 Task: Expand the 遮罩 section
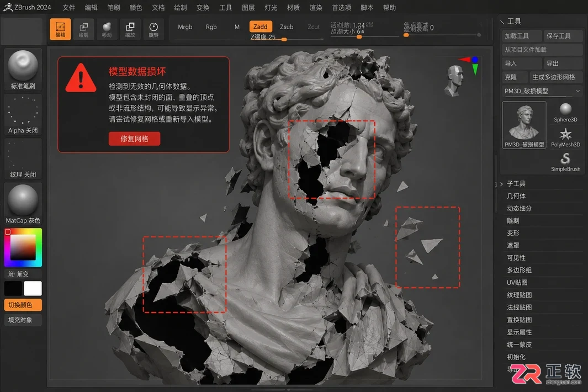click(513, 245)
